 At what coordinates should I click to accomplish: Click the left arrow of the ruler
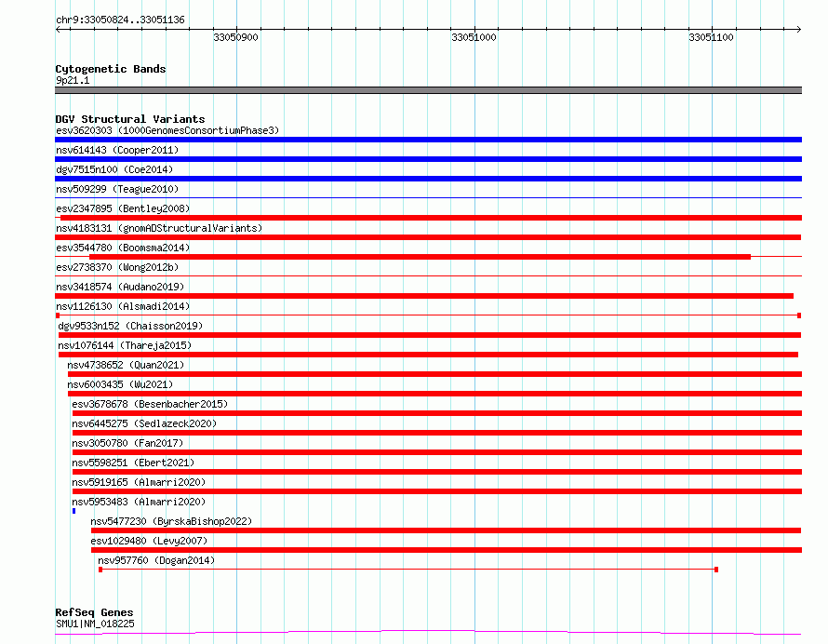pyautogui.click(x=58, y=29)
